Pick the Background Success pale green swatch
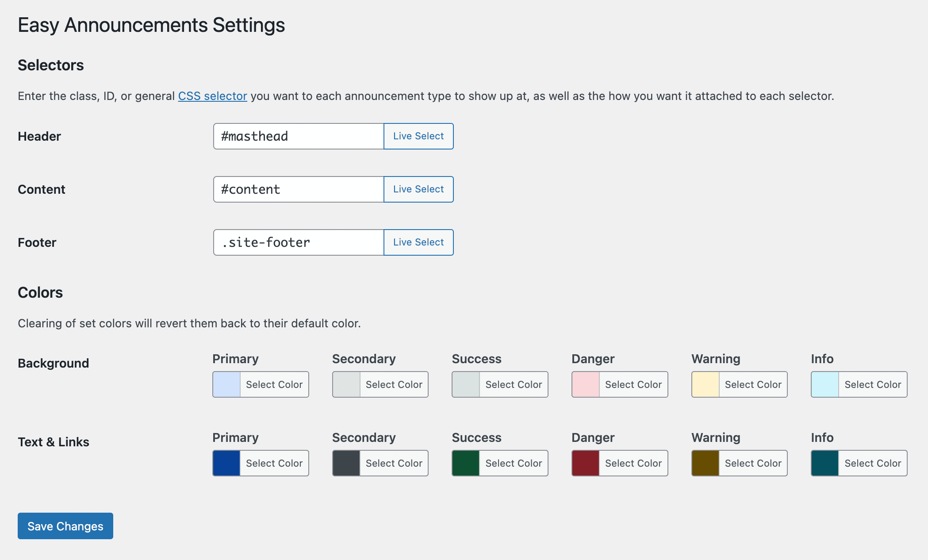This screenshot has width=928, height=560. (x=466, y=384)
